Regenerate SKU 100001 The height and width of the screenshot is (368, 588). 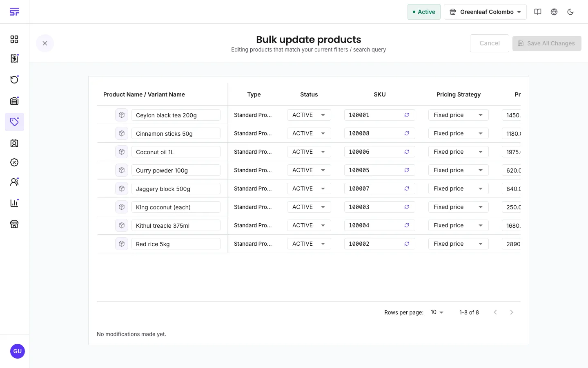coord(407,115)
